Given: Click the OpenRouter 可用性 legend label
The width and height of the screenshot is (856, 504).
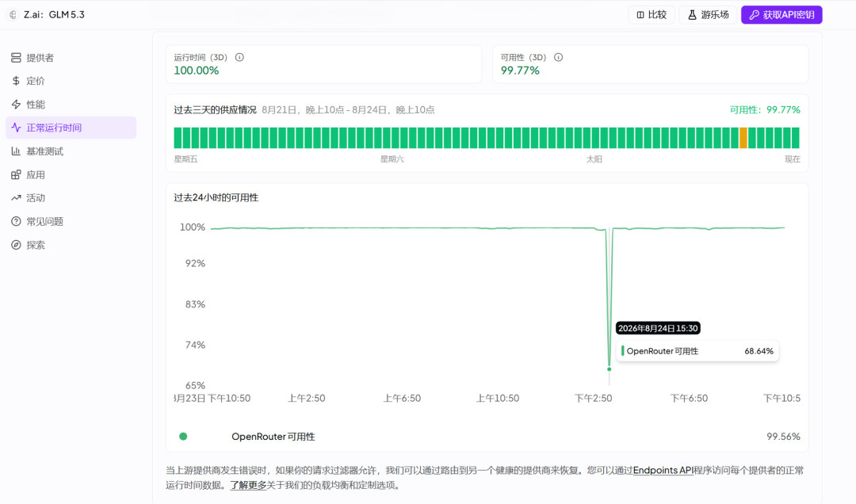Looking at the screenshot, I should click(273, 437).
